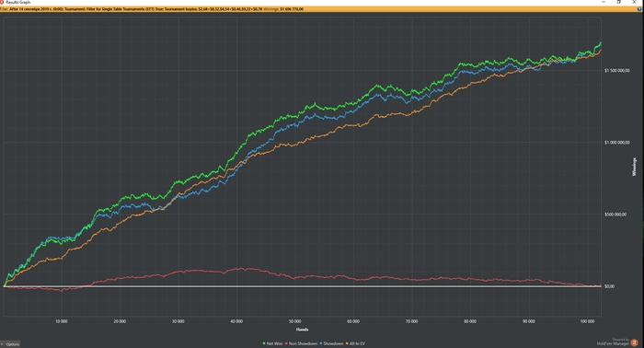
Task: Click the 50 000 hands axis label
Action: click(295, 321)
